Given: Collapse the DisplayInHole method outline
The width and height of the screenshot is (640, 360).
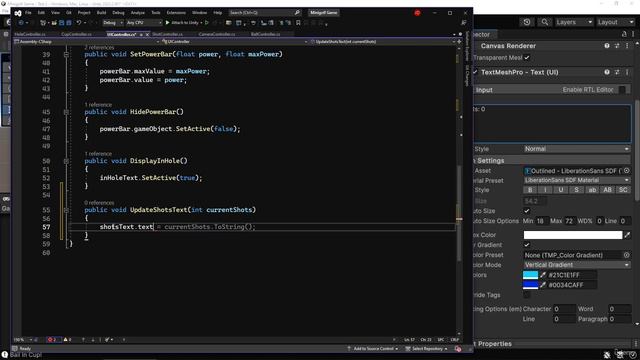Looking at the screenshot, I should 66,161.
